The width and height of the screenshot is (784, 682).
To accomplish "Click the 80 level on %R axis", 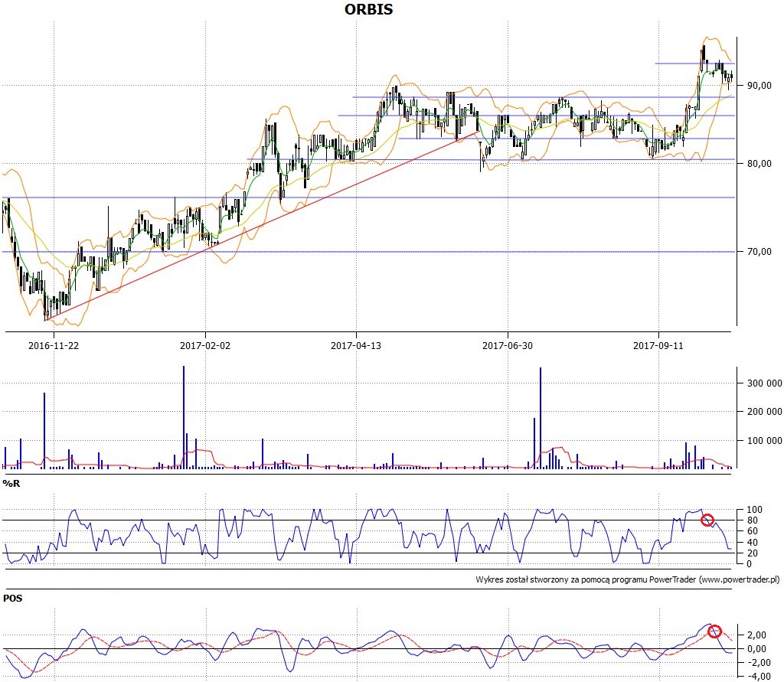I will pyautogui.click(x=752, y=520).
